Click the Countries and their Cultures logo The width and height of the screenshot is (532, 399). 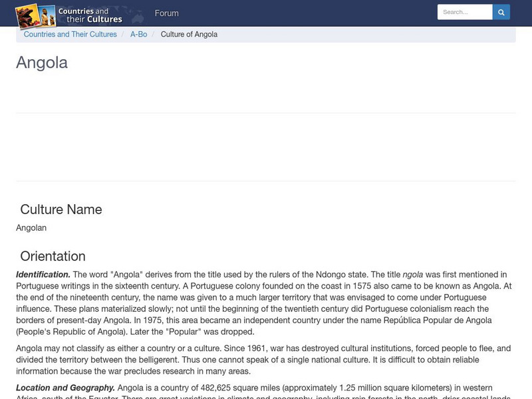(x=69, y=15)
